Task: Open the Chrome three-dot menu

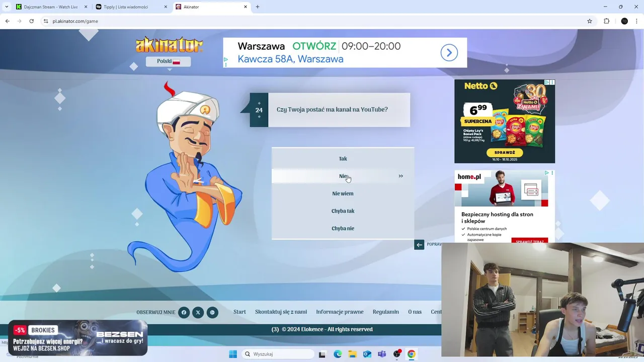Action: [x=637, y=21]
